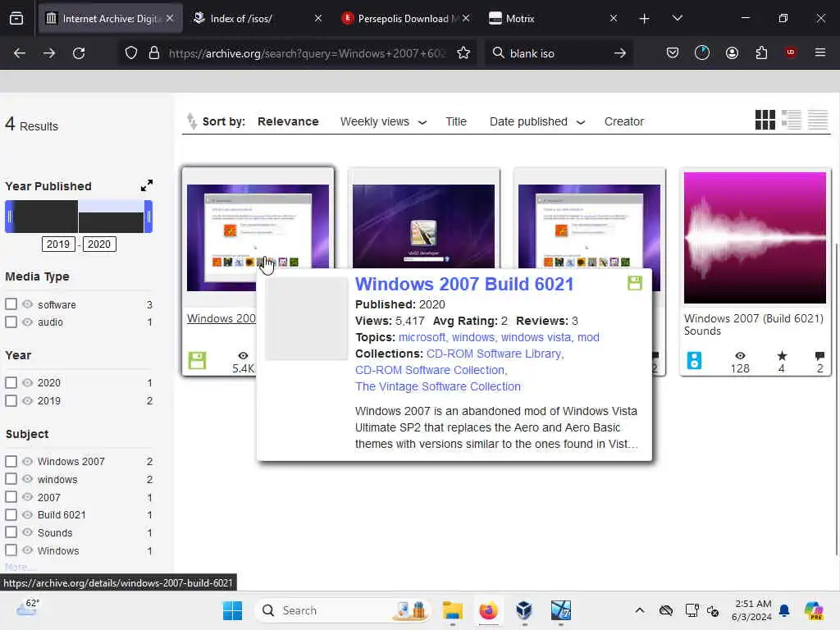Check the Build 6021 subject filter
This screenshot has height=630, width=840.
pos(11,514)
